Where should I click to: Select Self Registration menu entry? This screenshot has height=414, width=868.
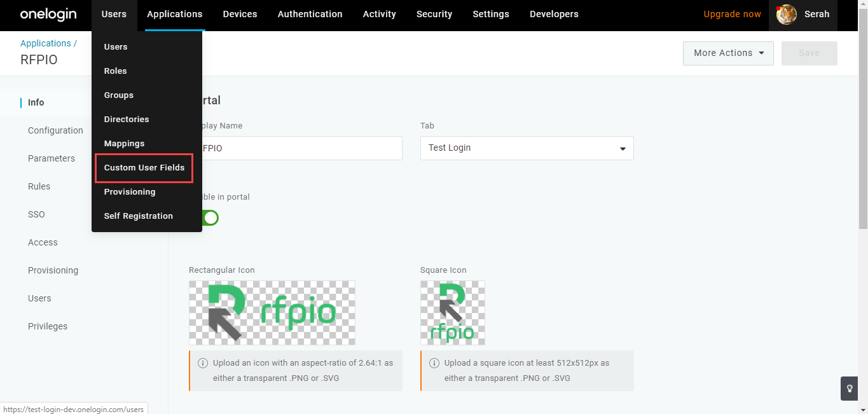139,216
